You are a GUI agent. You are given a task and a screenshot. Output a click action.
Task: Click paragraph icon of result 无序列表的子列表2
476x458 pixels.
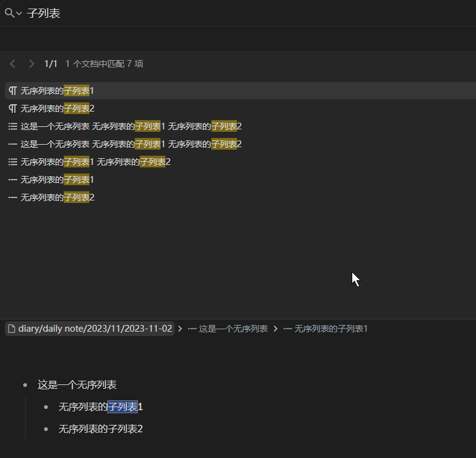(x=12, y=109)
